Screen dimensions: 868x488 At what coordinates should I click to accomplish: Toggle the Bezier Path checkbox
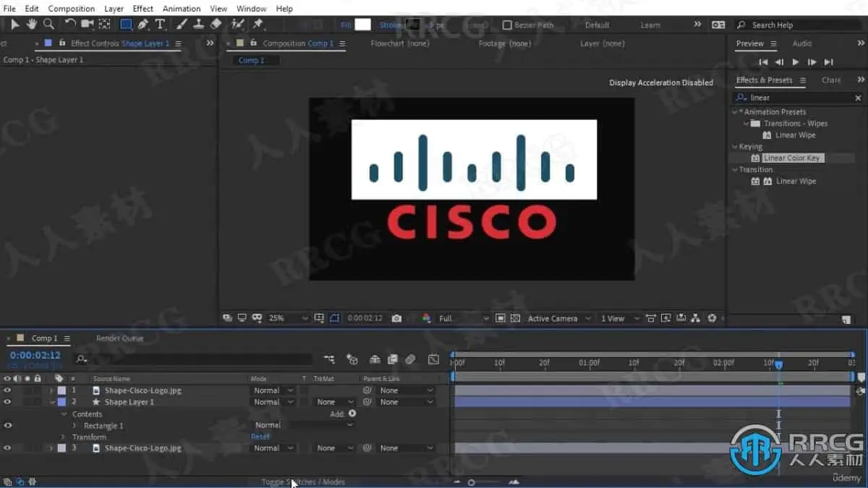(507, 25)
